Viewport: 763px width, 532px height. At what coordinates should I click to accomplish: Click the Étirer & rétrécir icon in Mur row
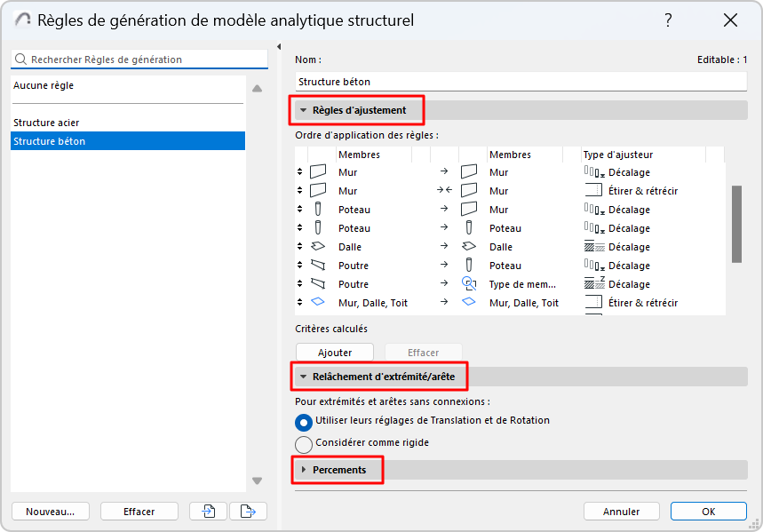pos(593,191)
